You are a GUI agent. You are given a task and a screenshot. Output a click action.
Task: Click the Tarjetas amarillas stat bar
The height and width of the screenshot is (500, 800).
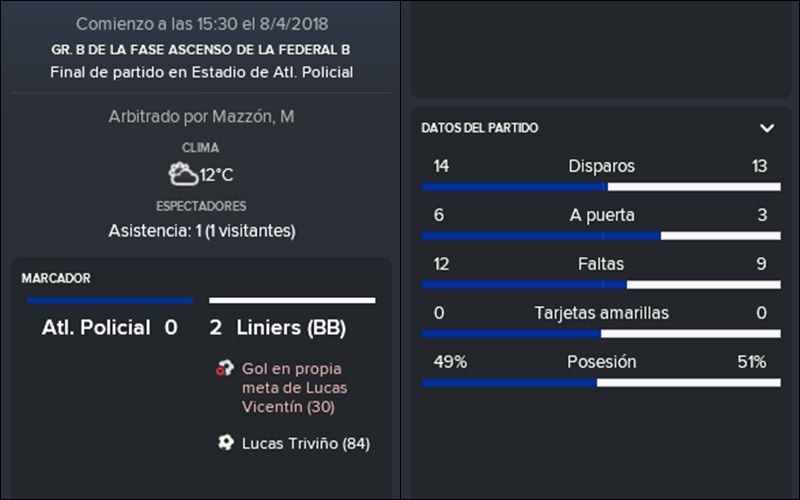(601, 334)
